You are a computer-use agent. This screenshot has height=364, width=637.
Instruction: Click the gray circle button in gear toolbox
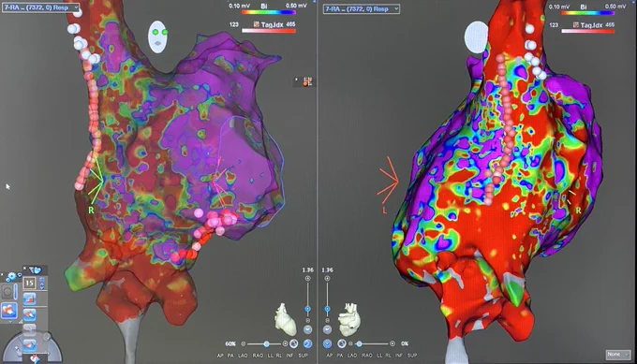[x=7, y=292]
